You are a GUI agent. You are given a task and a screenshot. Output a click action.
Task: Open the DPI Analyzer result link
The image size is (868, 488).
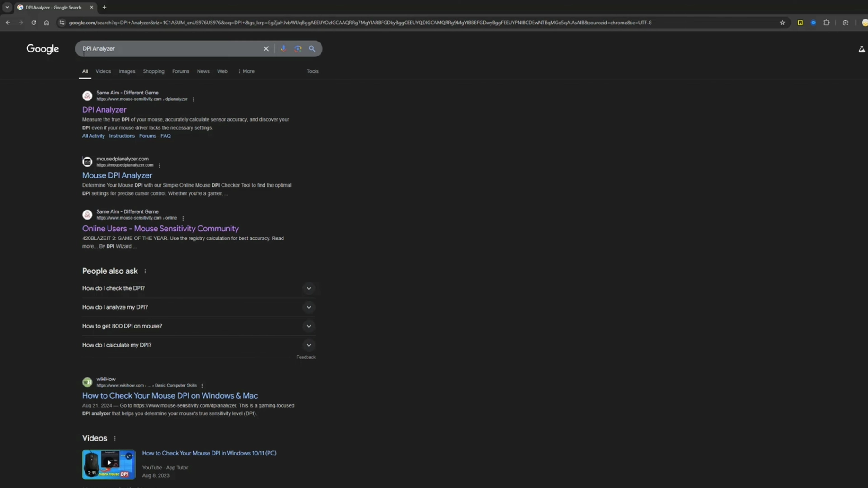[x=104, y=110]
